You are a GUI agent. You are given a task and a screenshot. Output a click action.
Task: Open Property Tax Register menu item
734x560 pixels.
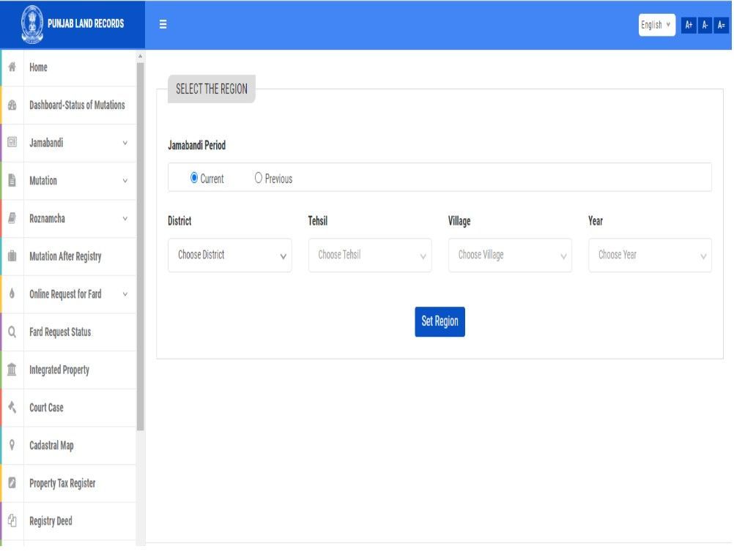(62, 484)
